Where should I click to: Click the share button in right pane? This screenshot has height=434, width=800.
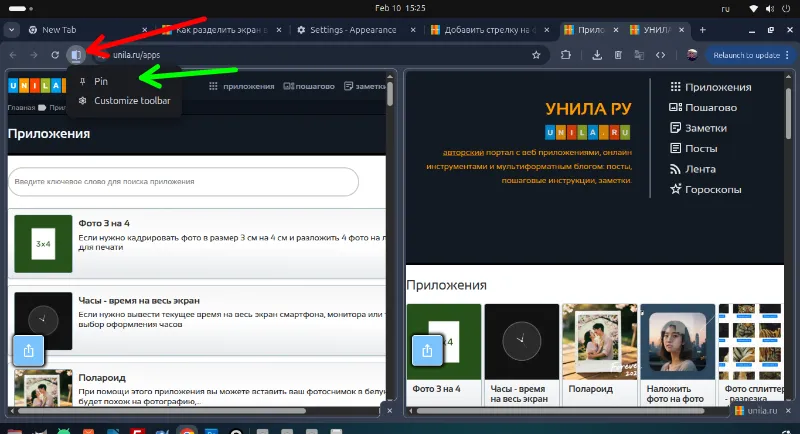[427, 350]
